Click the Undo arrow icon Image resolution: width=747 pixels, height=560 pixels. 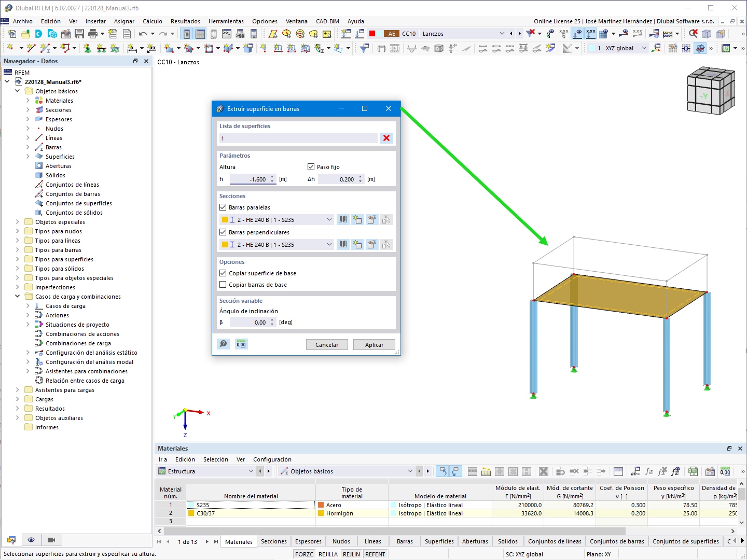click(x=143, y=34)
